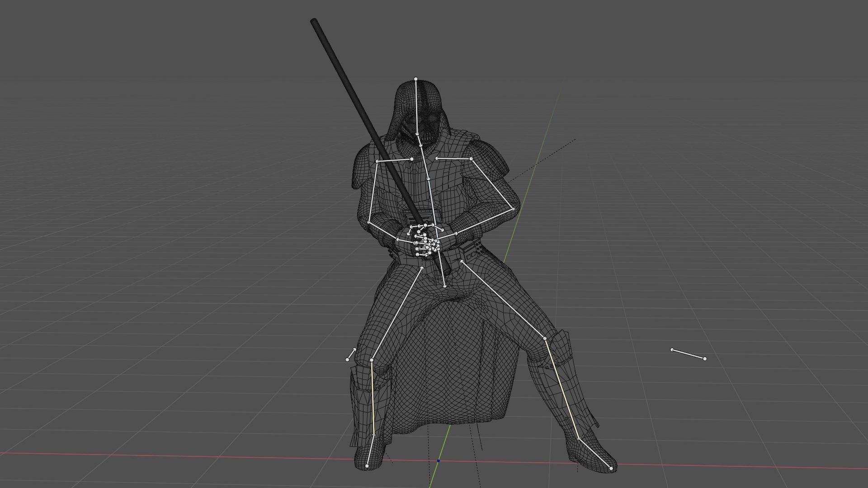
Task: Select the upper spine bone in the chest
Action: [424, 162]
